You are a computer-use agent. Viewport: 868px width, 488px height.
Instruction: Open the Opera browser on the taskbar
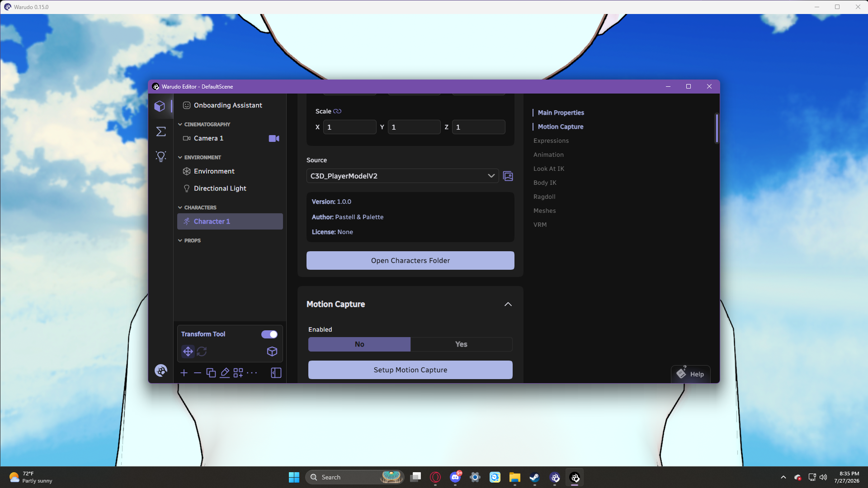[435, 477]
